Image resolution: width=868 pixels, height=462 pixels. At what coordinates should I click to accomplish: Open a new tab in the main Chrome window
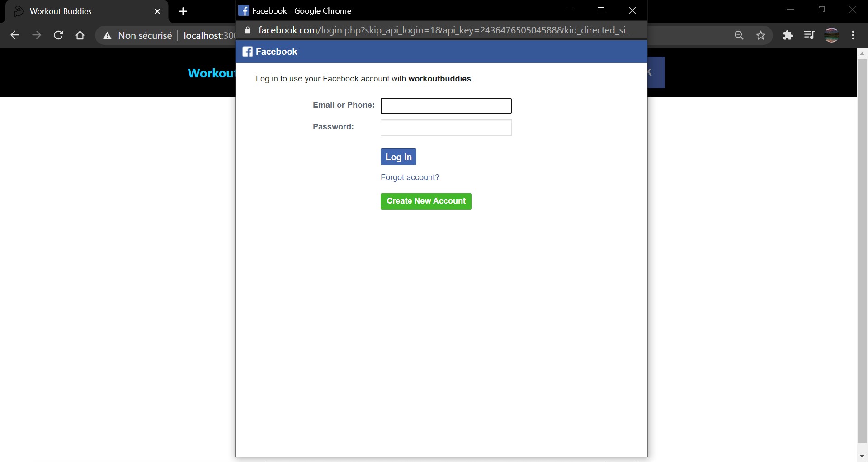183,11
